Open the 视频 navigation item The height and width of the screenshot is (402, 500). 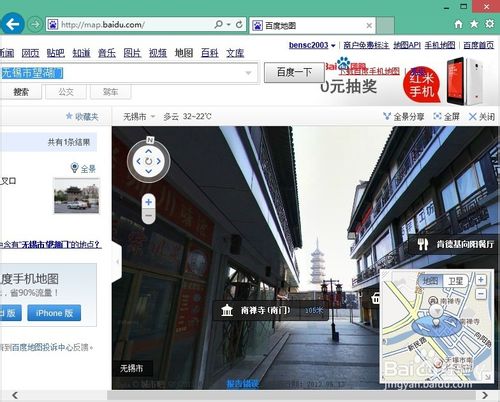[158, 53]
